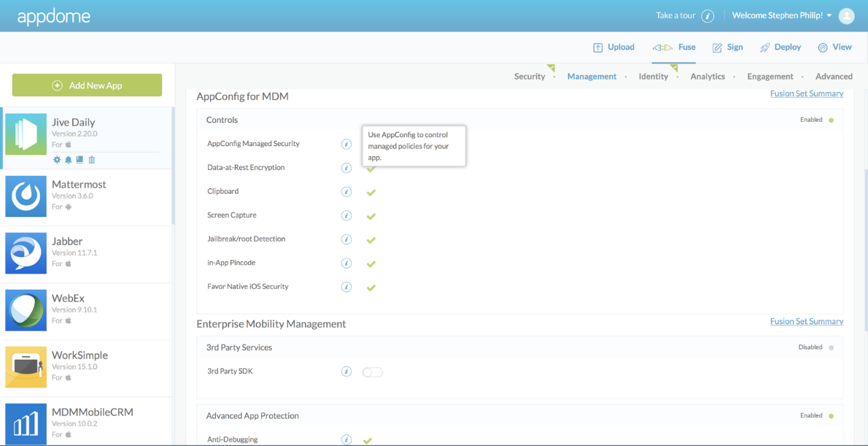Select the WebEx app icon
Image resolution: width=868 pixels, height=446 pixels.
click(26, 310)
